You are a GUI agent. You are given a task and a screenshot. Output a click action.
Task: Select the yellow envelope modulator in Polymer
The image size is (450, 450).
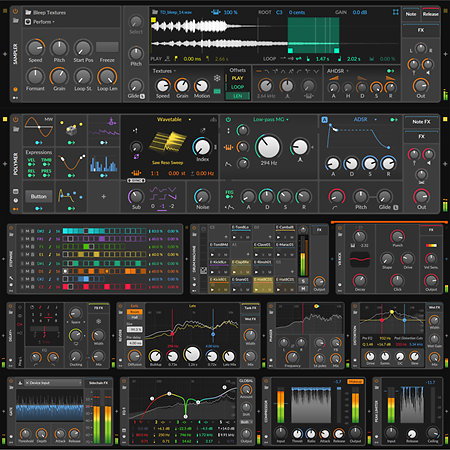pyautogui.click(x=70, y=196)
